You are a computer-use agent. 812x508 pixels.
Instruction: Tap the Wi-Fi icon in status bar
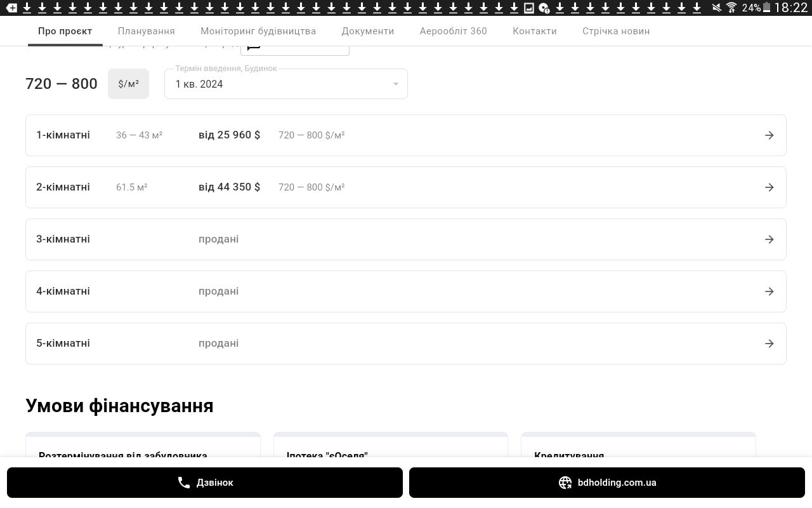pyautogui.click(x=731, y=8)
